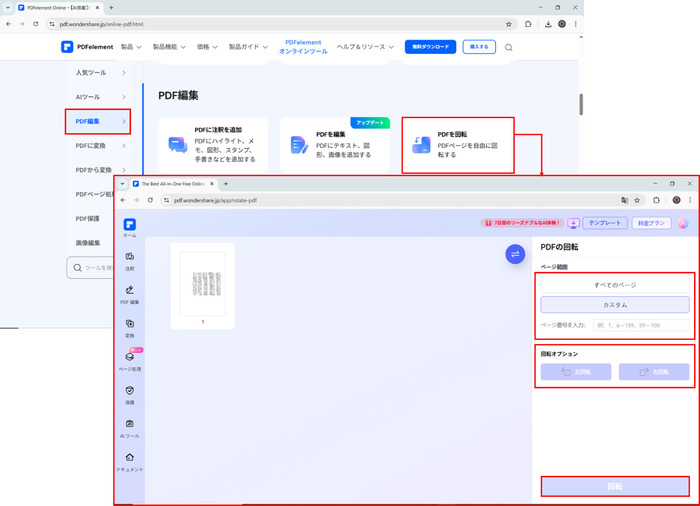Focus tool search box in left sidebar
Image resolution: width=700 pixels, height=506 pixels.
pyautogui.click(x=90, y=268)
